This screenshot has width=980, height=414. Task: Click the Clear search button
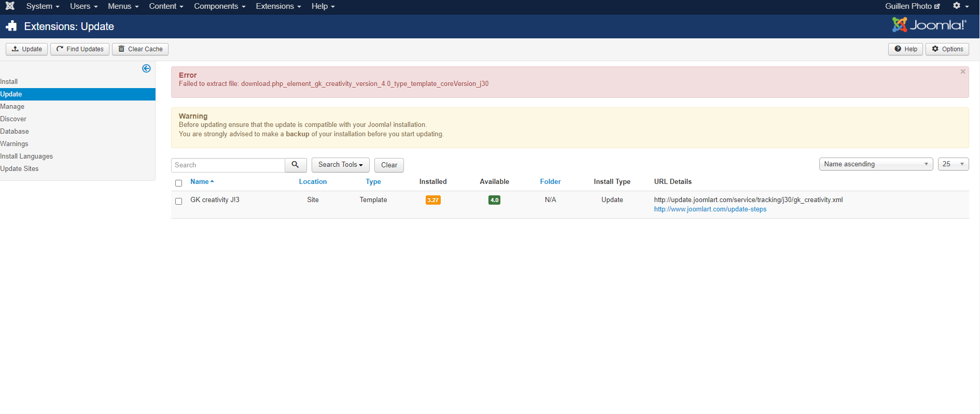pyautogui.click(x=389, y=165)
